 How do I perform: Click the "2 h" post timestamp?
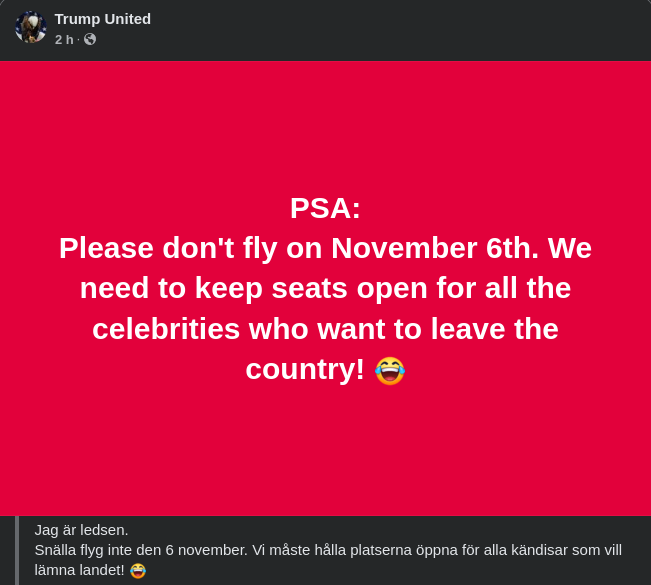(x=64, y=40)
